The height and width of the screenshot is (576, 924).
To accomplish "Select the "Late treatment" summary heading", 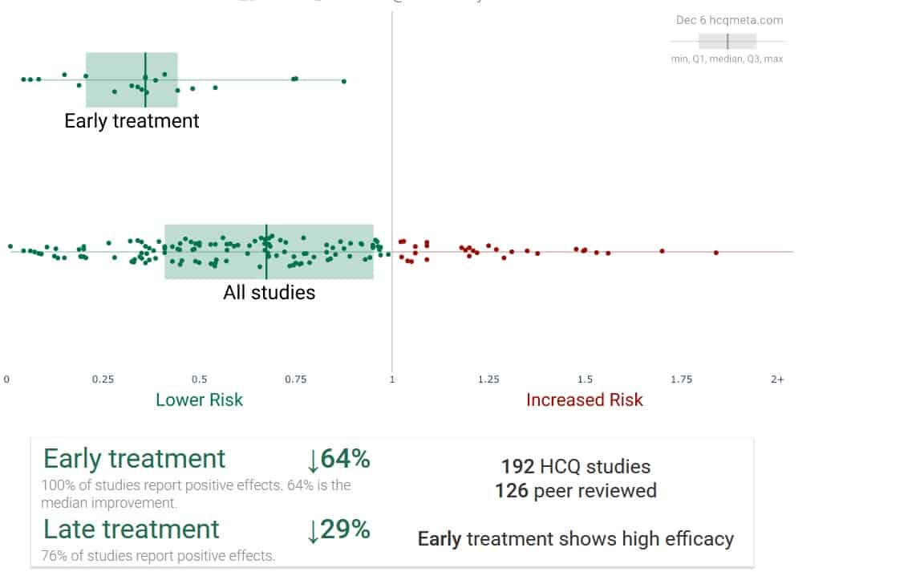I will (x=132, y=529).
